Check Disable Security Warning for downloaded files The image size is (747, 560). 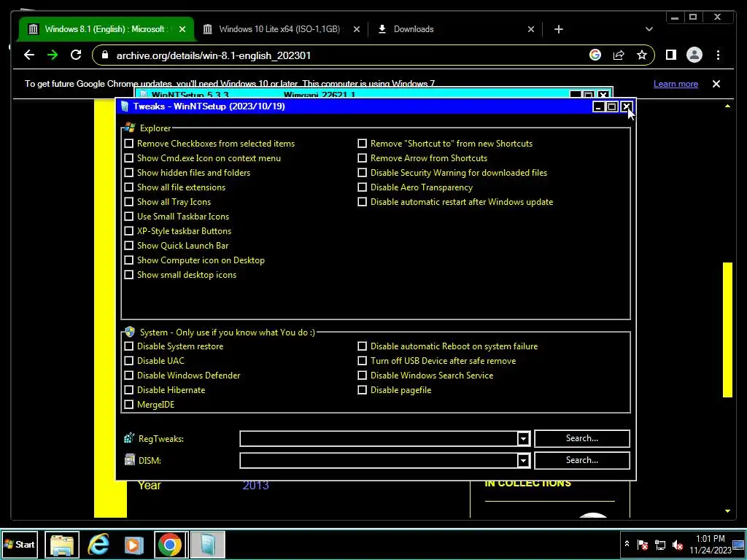[x=362, y=172]
